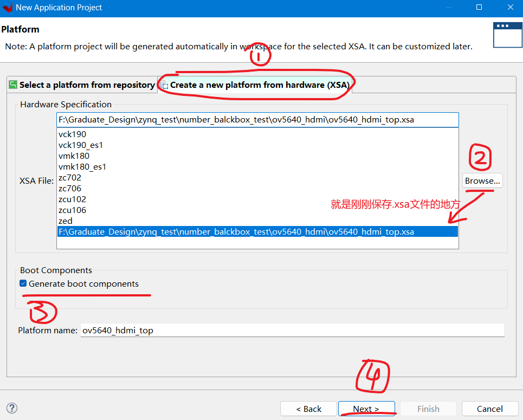This screenshot has width=523, height=420.
Task: Switch to Select a platform from repository tab
Action: pyautogui.click(x=82, y=85)
